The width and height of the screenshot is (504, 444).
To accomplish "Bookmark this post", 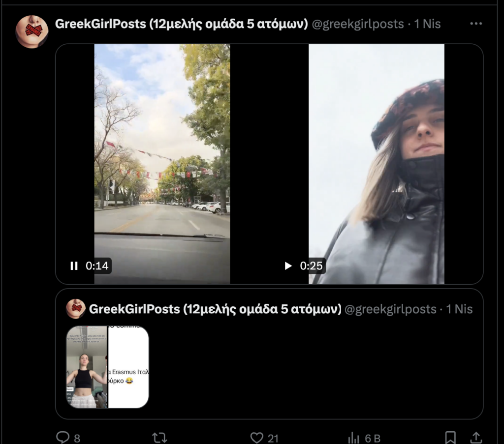I will 450,437.
